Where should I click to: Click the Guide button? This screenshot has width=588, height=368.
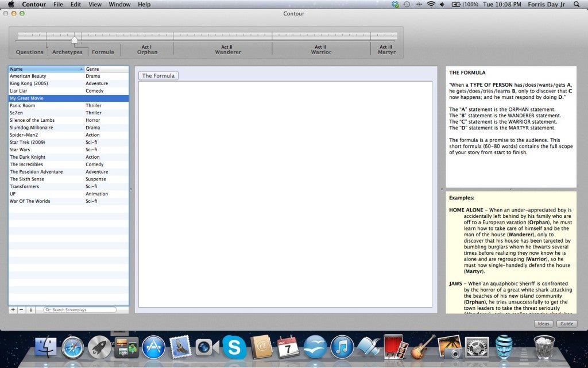[567, 324]
